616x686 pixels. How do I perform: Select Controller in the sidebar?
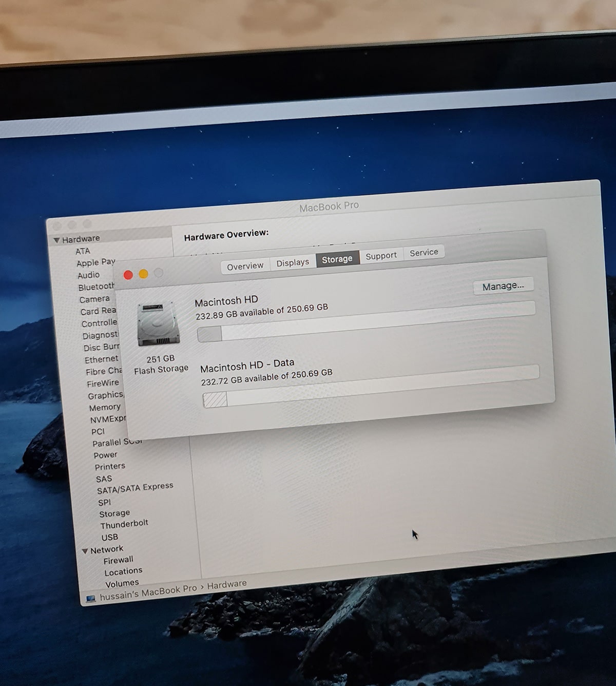click(100, 323)
